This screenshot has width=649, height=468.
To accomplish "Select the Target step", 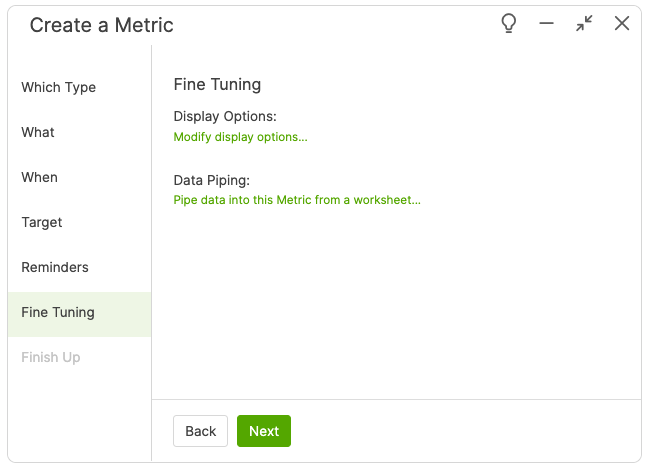I will point(42,222).
